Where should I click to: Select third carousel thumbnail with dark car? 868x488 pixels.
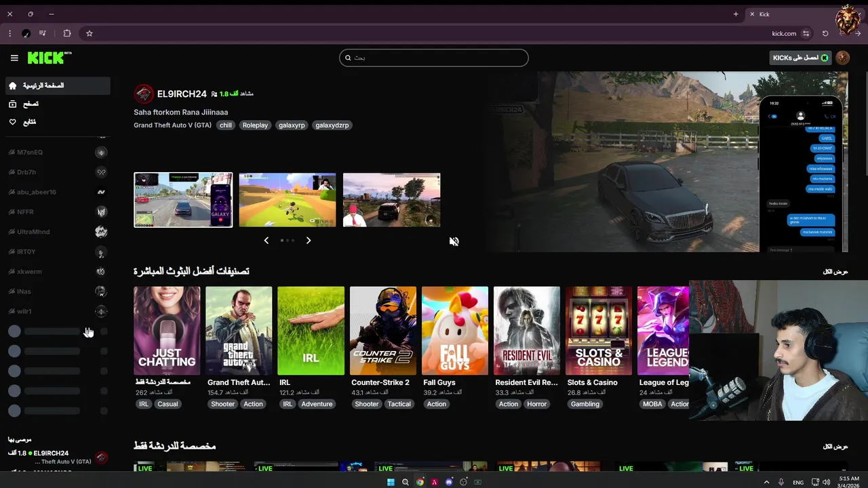tap(392, 200)
